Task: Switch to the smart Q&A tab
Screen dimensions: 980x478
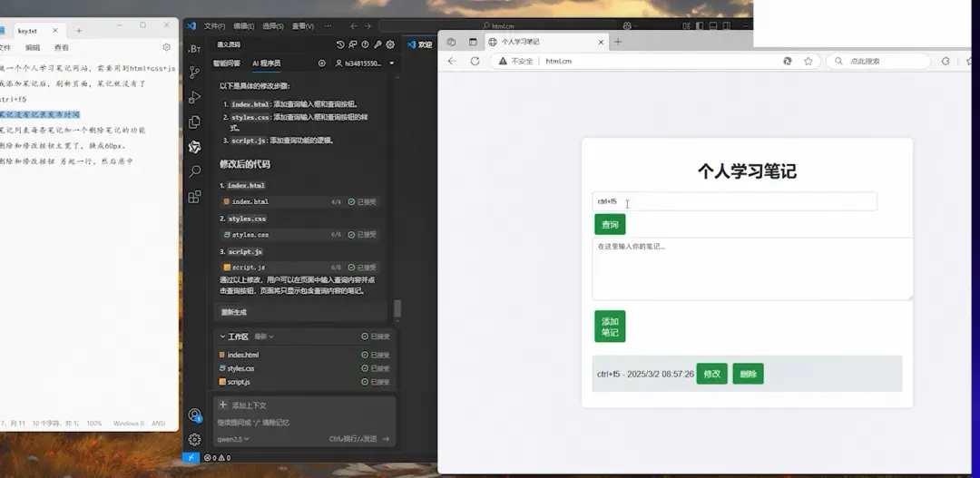Action: [x=226, y=63]
